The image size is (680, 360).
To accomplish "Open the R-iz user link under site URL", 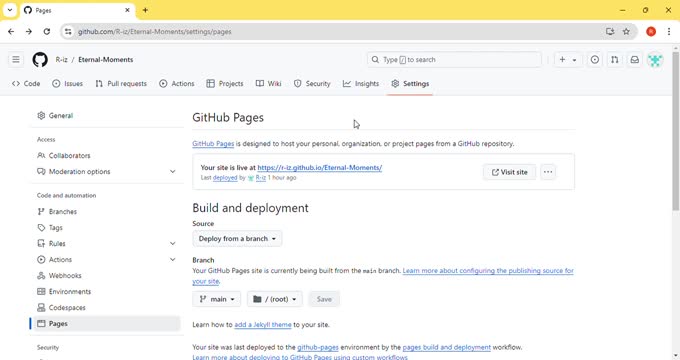I will pyautogui.click(x=260, y=178).
